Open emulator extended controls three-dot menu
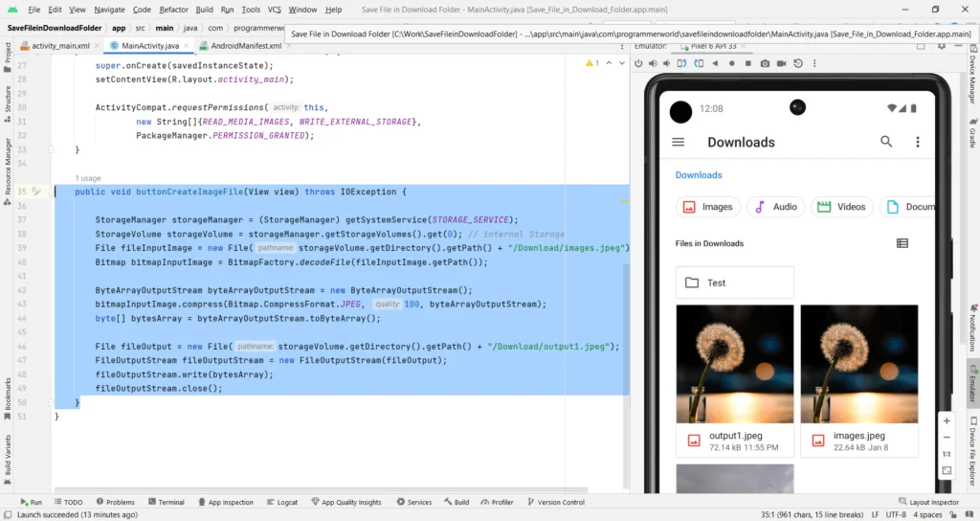 [814, 63]
